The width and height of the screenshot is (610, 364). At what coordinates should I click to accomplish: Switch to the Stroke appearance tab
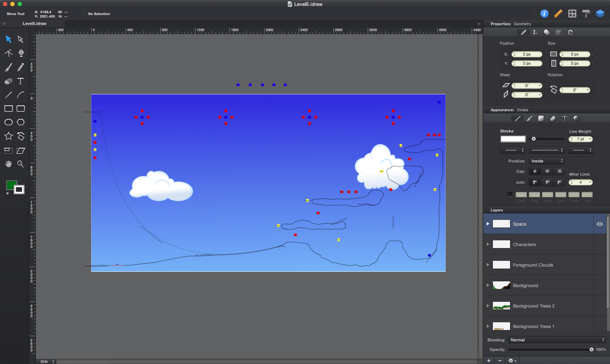518,119
